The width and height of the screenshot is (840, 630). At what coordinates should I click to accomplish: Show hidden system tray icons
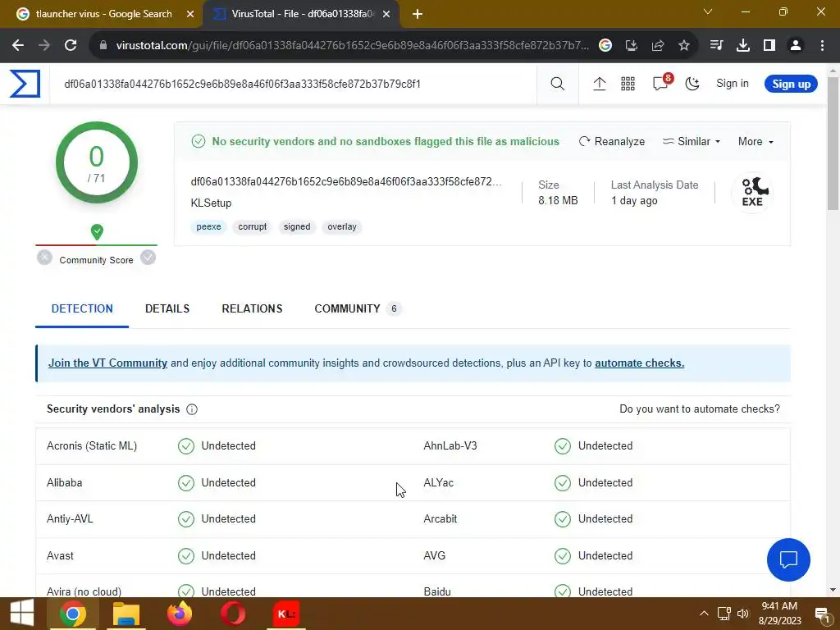tap(704, 614)
